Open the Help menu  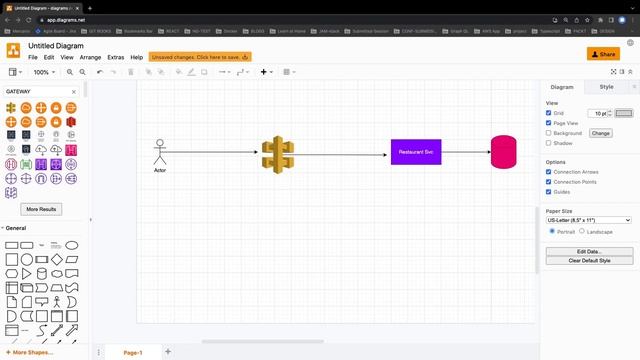point(136,57)
